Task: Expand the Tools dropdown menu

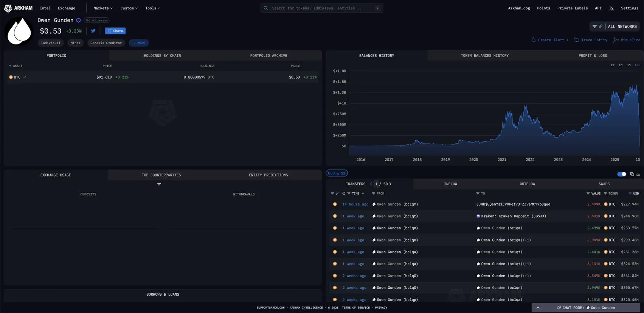Action: pos(152,8)
